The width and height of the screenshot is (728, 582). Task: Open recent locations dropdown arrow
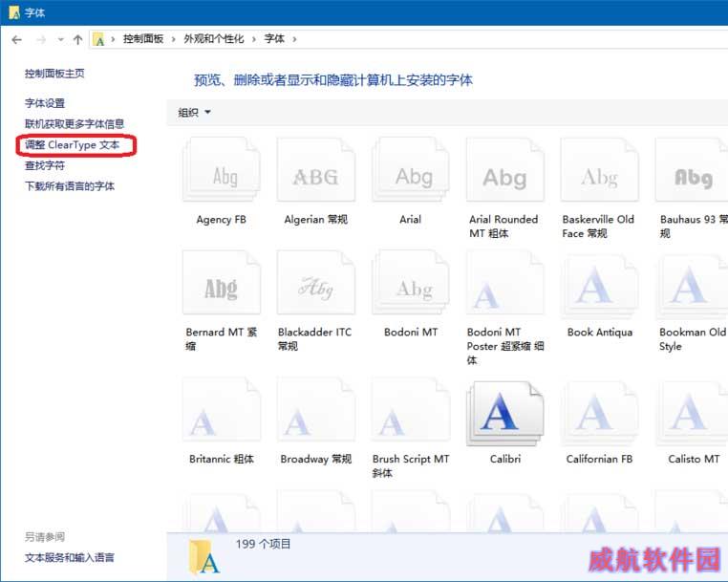pyautogui.click(x=61, y=40)
